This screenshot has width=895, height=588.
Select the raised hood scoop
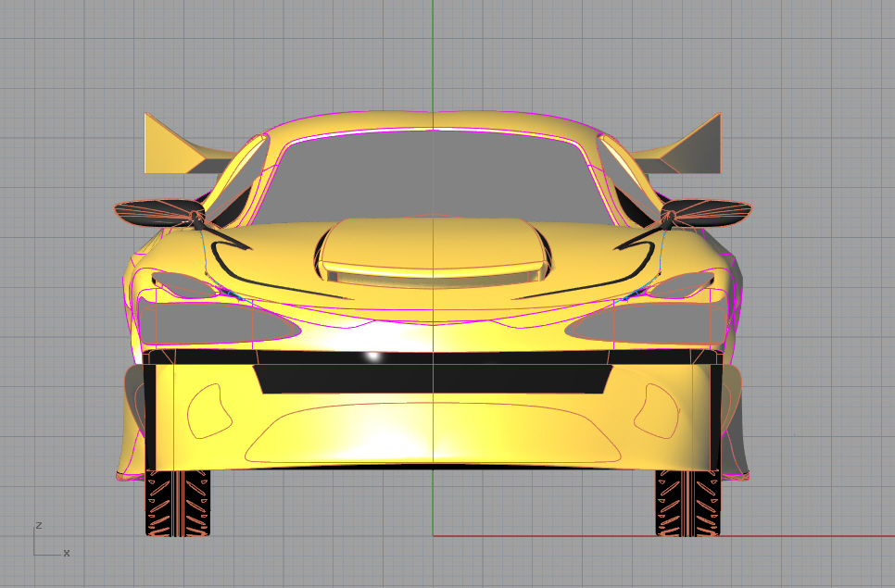[433, 248]
